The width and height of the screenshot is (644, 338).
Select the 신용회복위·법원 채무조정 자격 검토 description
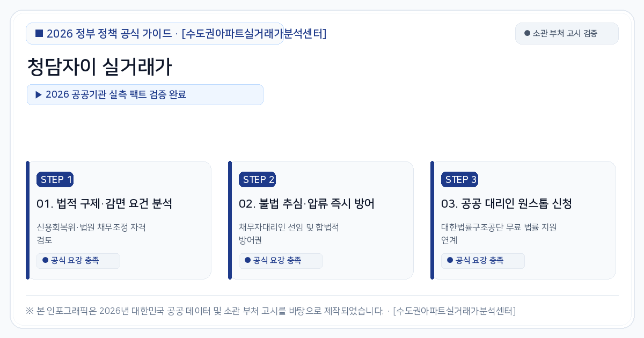pos(91,233)
